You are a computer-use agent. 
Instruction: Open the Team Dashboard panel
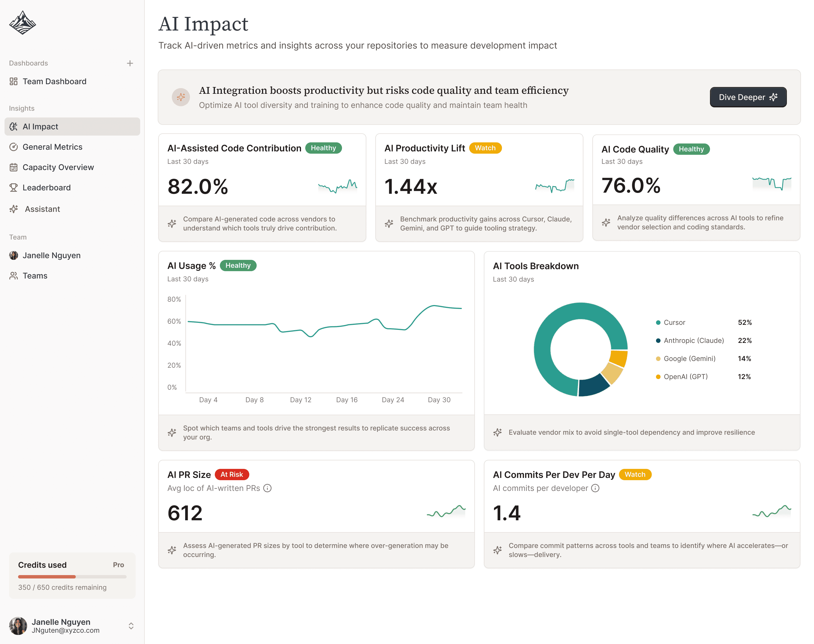tap(54, 81)
